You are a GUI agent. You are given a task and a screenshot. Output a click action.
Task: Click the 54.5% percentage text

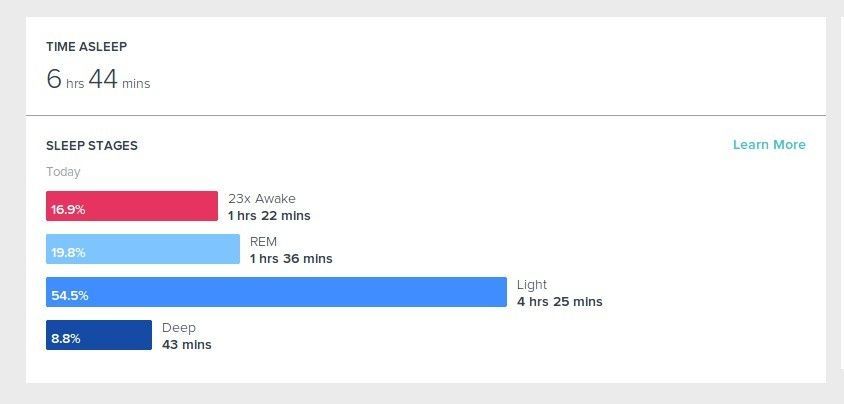tap(70, 296)
